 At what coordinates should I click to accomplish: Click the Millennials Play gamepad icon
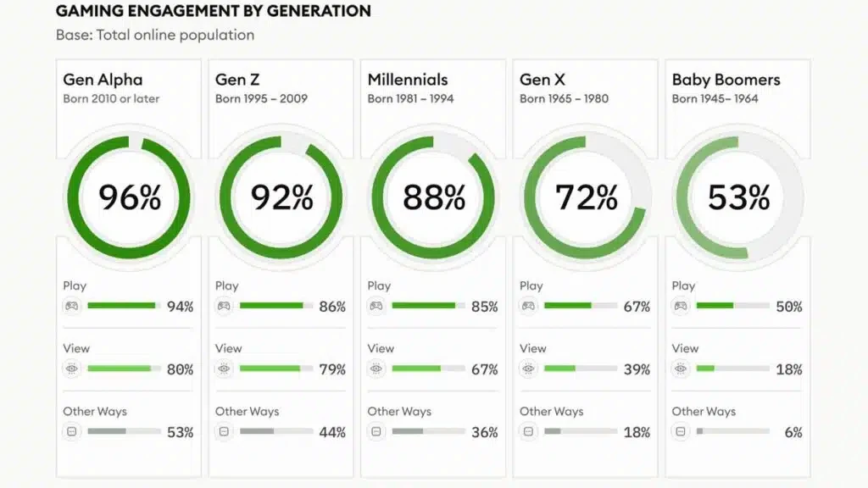click(x=376, y=306)
